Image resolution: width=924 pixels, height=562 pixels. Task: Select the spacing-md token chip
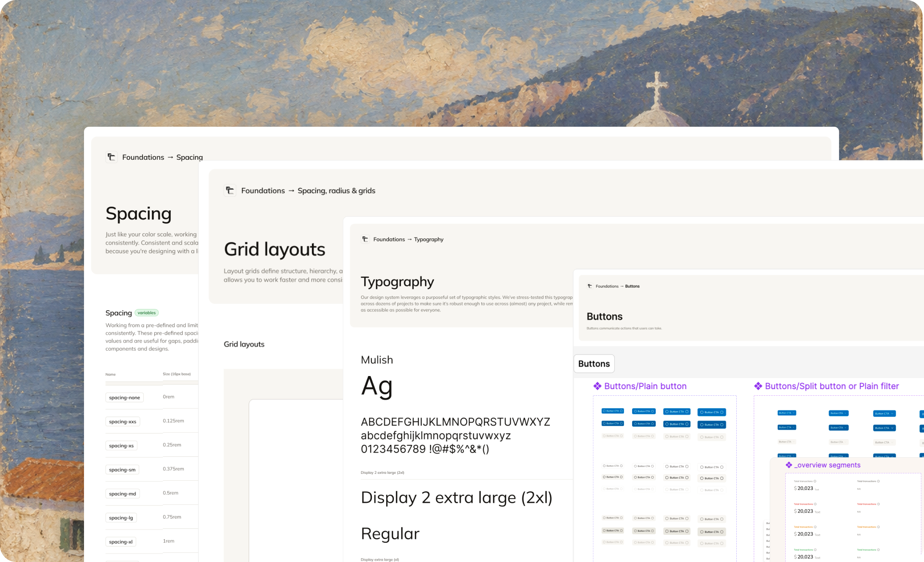coord(123,493)
